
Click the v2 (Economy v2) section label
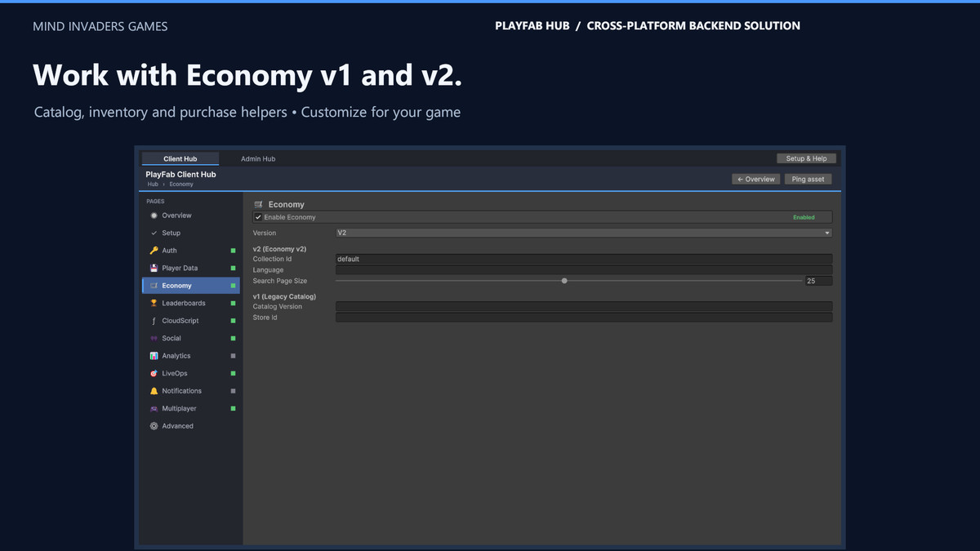click(279, 248)
